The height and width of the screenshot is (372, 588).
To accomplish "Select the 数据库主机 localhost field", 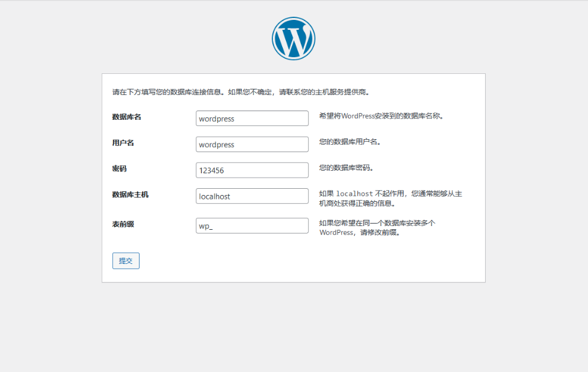I will [252, 196].
